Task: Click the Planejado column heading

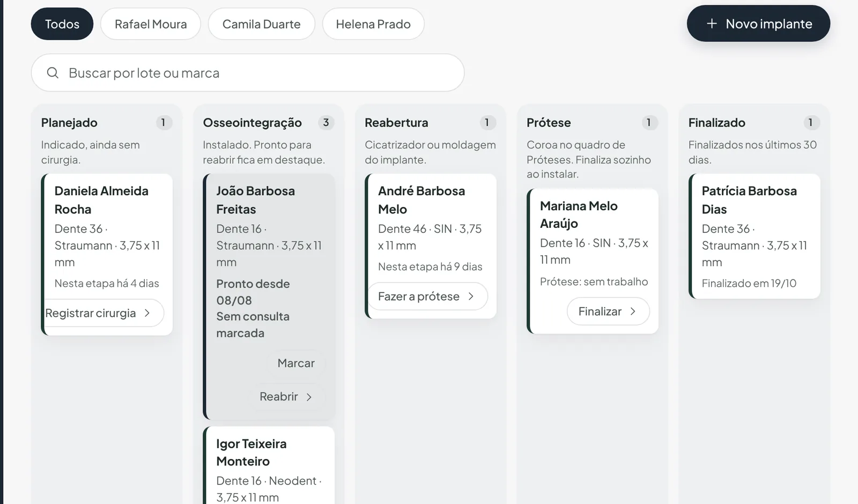Action: [x=69, y=122]
